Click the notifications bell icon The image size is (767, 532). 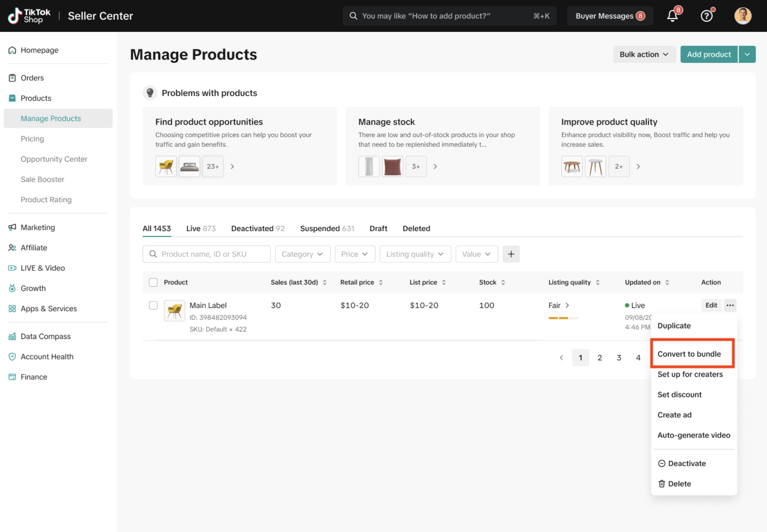[x=672, y=16]
